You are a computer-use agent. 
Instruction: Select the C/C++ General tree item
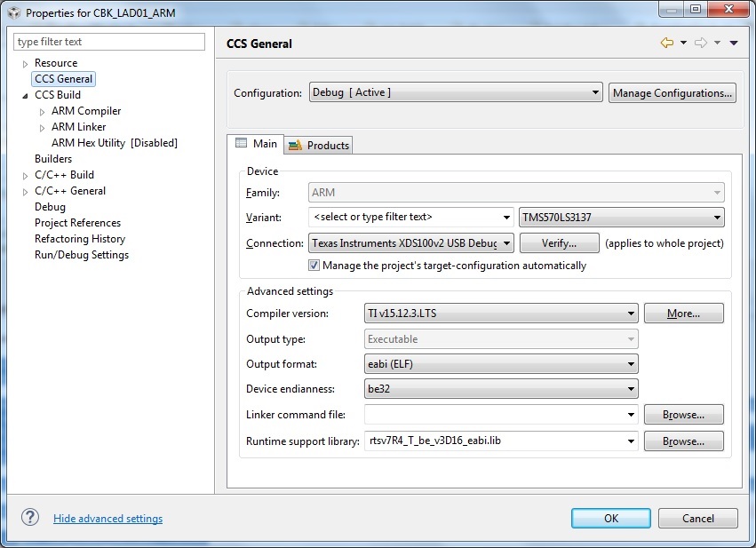pyautogui.click(x=70, y=191)
